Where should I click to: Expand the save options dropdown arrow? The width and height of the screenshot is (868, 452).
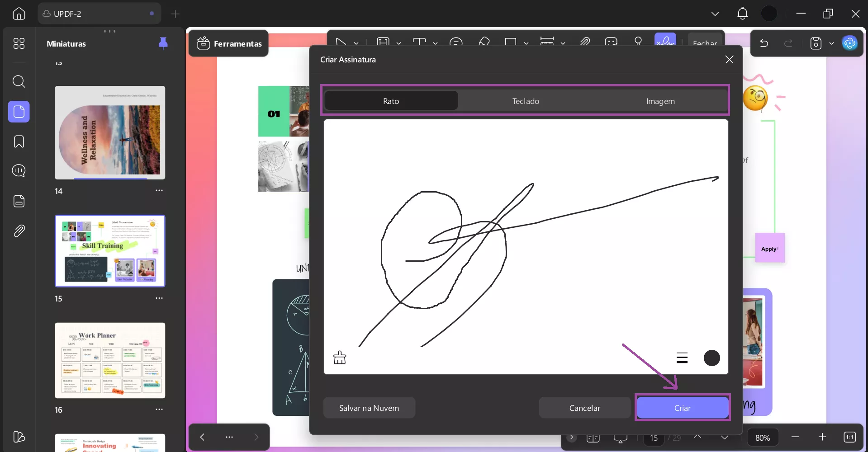(831, 43)
